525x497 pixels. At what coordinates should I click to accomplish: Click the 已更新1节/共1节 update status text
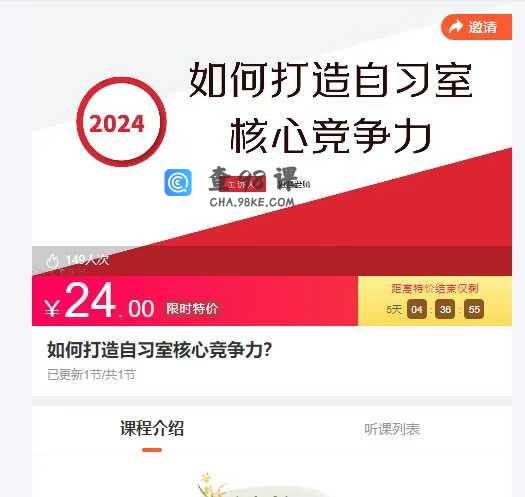(91, 374)
